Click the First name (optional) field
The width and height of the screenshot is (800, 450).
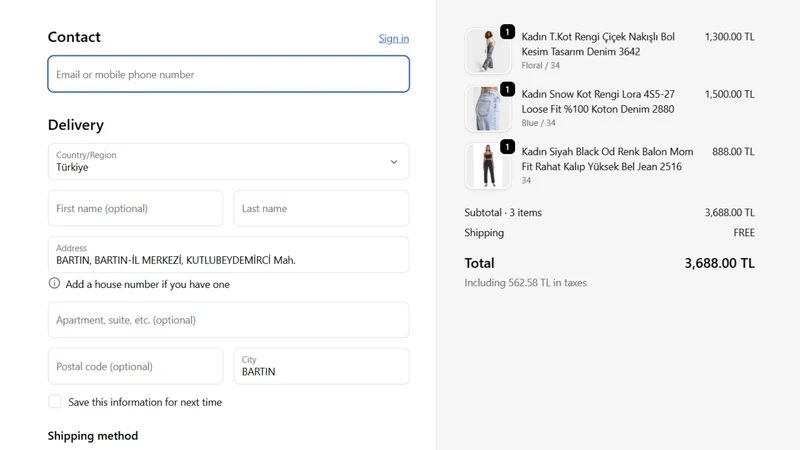135,208
